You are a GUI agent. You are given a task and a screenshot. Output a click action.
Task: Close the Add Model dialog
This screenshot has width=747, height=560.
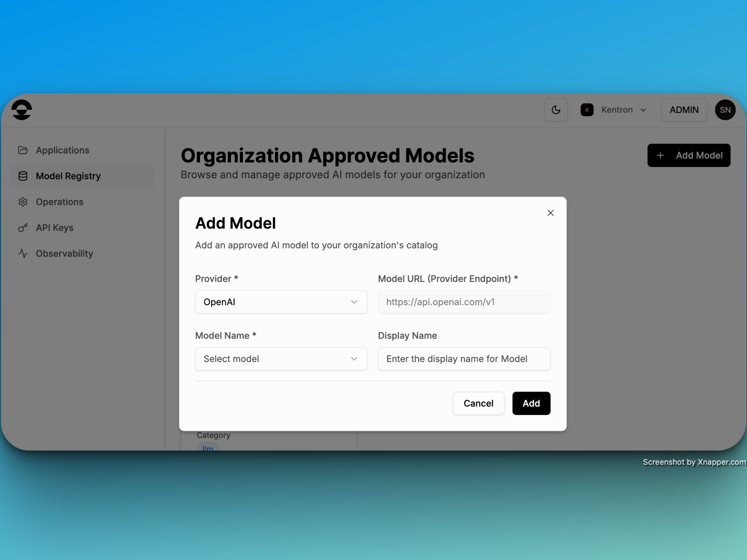tap(550, 213)
